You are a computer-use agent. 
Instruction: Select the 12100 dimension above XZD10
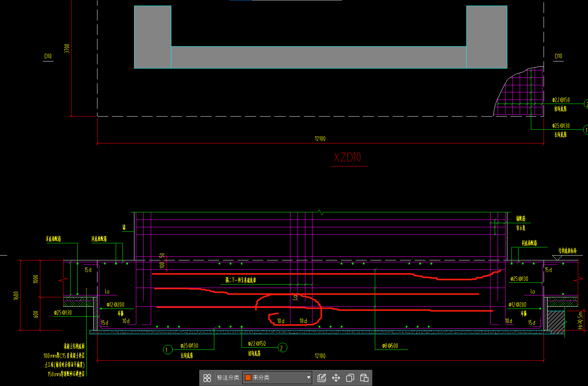click(320, 139)
